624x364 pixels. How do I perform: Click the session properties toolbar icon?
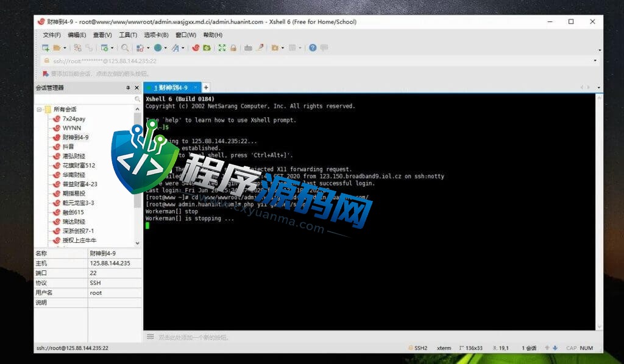[x=104, y=47]
